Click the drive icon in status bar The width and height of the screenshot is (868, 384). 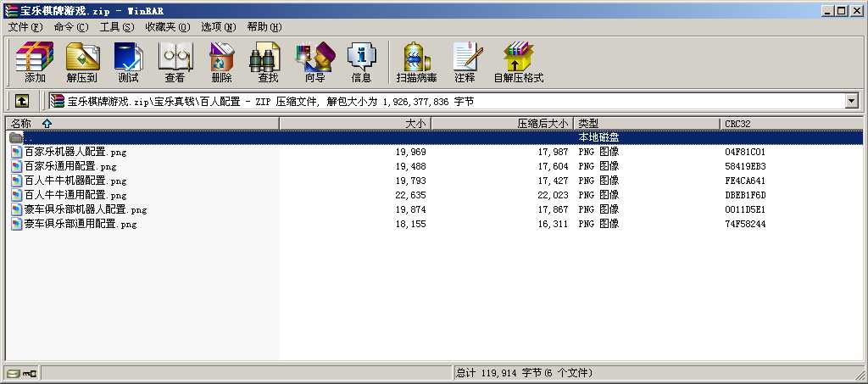point(14,374)
